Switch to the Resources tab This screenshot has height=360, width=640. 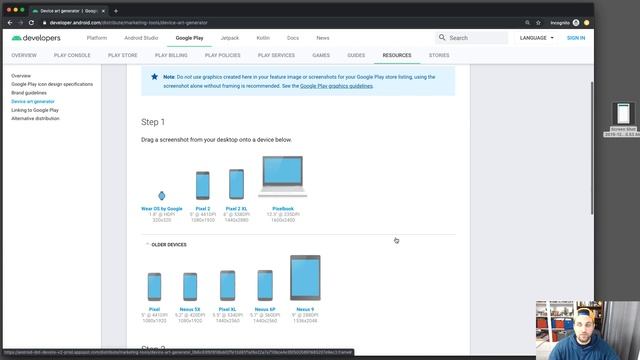pyautogui.click(x=397, y=55)
